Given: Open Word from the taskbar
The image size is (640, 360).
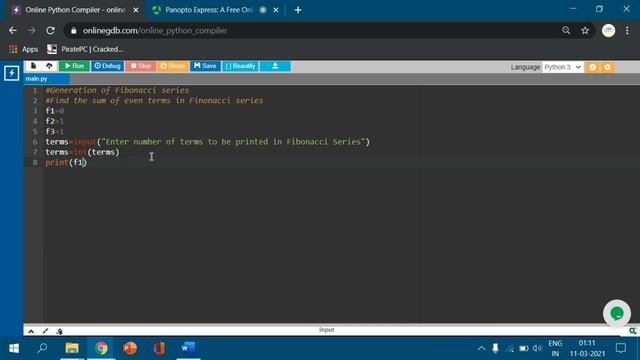Looking at the screenshot, I should tap(188, 348).
